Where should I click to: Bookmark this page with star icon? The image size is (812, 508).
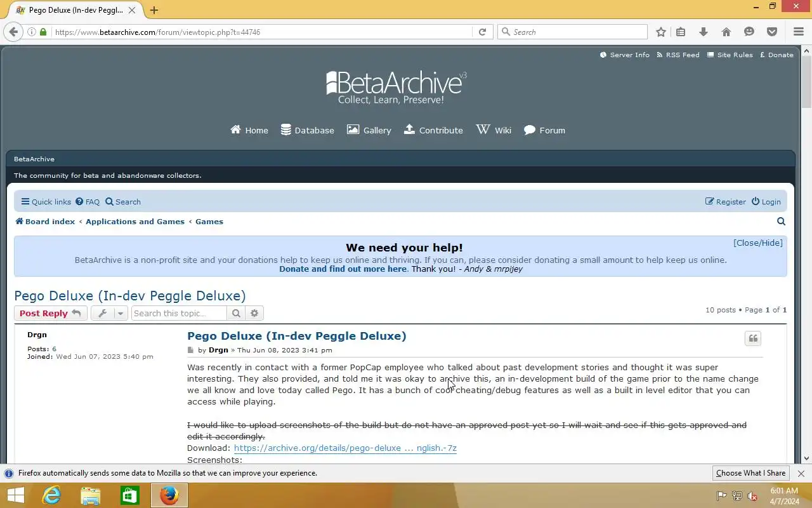pyautogui.click(x=661, y=32)
